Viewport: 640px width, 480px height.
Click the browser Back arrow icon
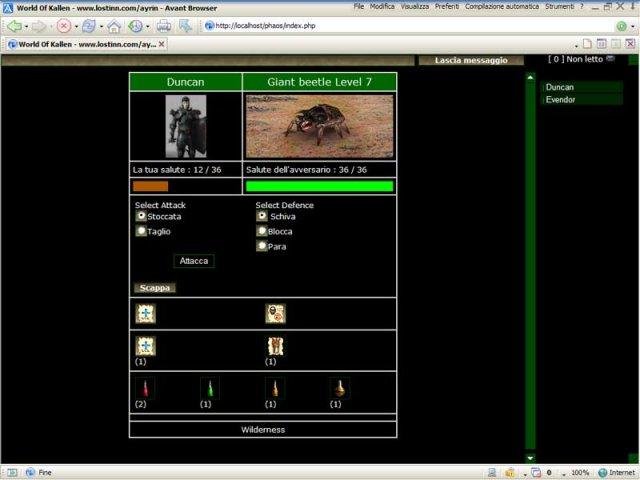[15, 27]
